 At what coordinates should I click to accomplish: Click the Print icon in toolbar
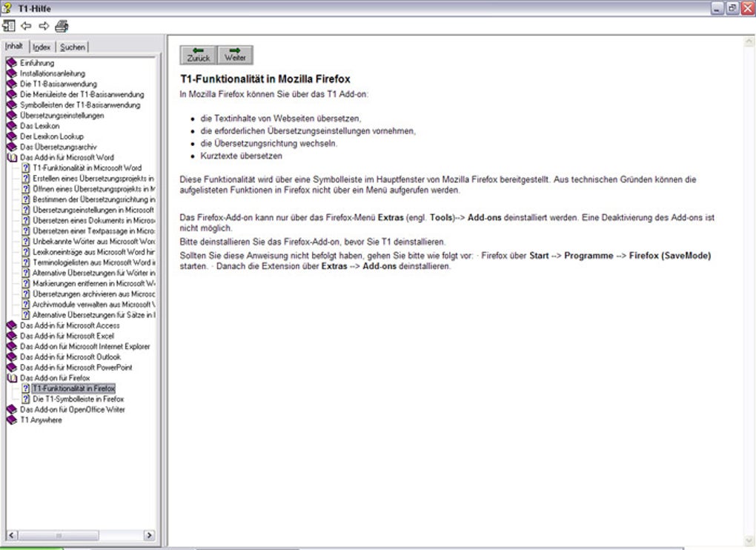click(x=62, y=25)
